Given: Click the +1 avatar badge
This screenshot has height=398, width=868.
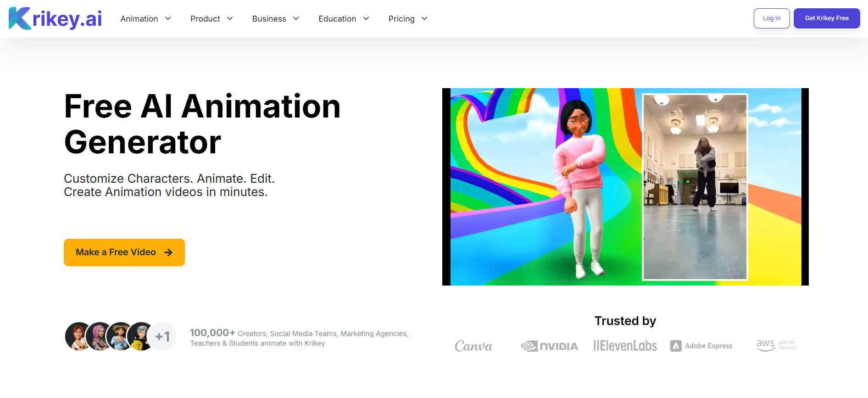Looking at the screenshot, I should pos(163,336).
